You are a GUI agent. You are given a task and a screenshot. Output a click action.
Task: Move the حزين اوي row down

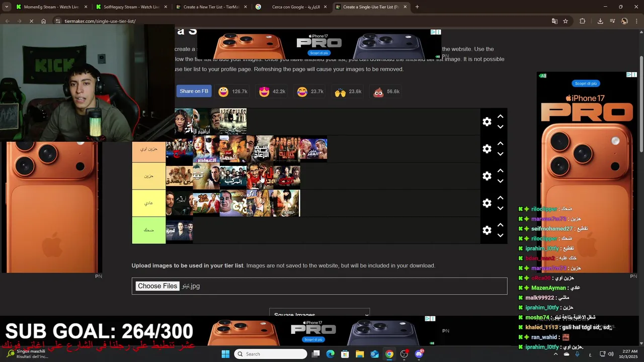500,154
